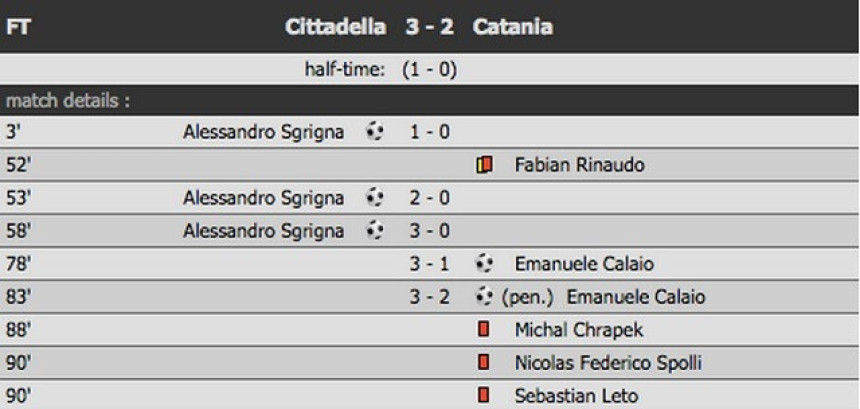Open the Cittadella team name in header
Screen dimensions: 860x409
[335, 27]
